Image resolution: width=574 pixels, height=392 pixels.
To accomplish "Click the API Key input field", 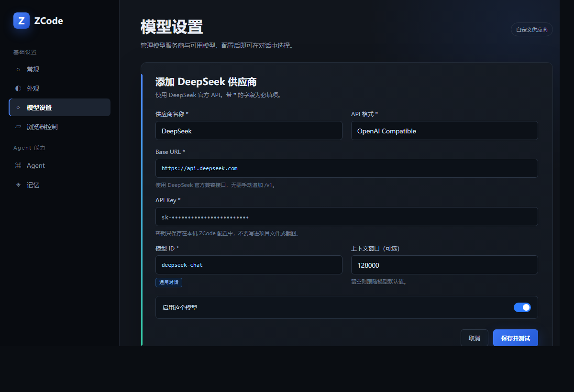I will pyautogui.click(x=347, y=217).
